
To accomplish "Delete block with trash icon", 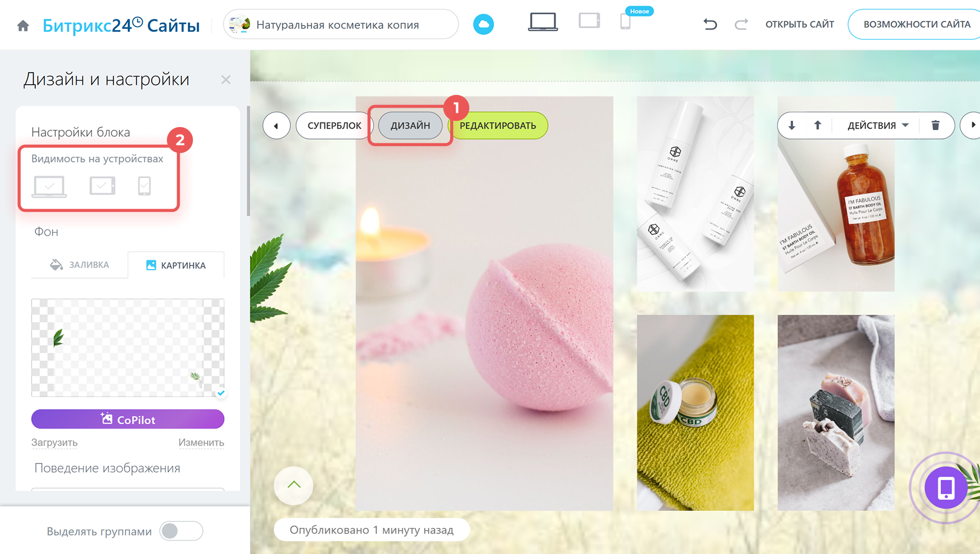I will (935, 125).
